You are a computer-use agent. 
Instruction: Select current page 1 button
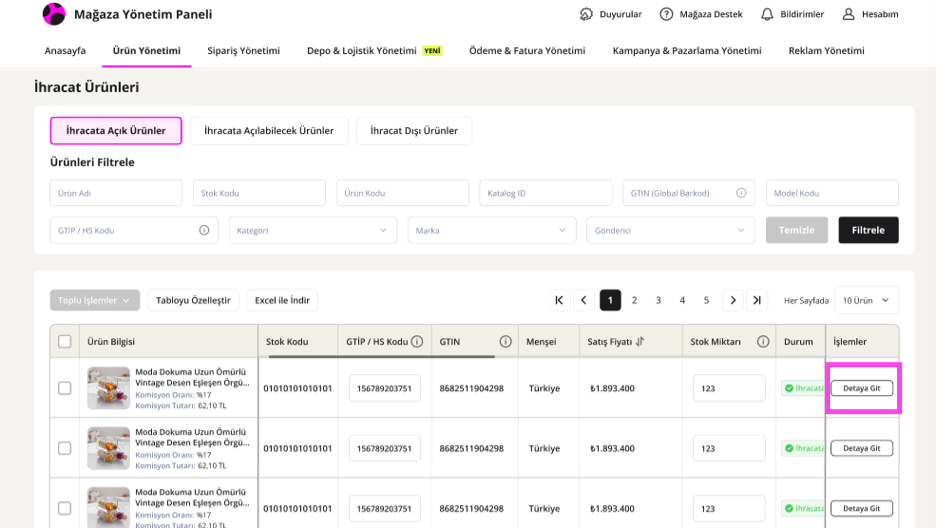tap(611, 300)
